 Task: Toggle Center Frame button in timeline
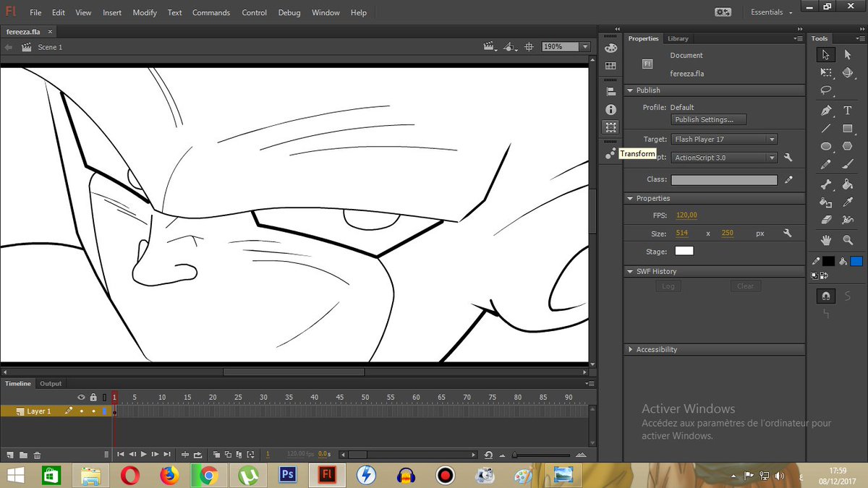(x=184, y=455)
